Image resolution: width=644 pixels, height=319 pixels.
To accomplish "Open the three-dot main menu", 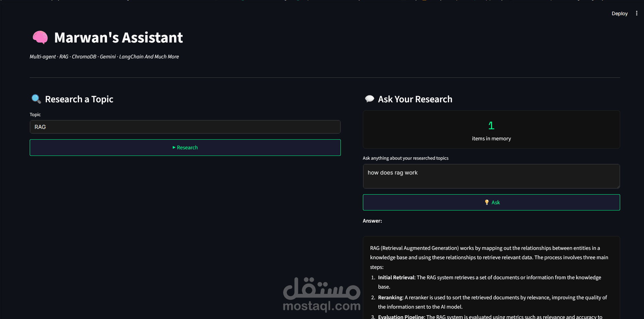I will coord(637,13).
